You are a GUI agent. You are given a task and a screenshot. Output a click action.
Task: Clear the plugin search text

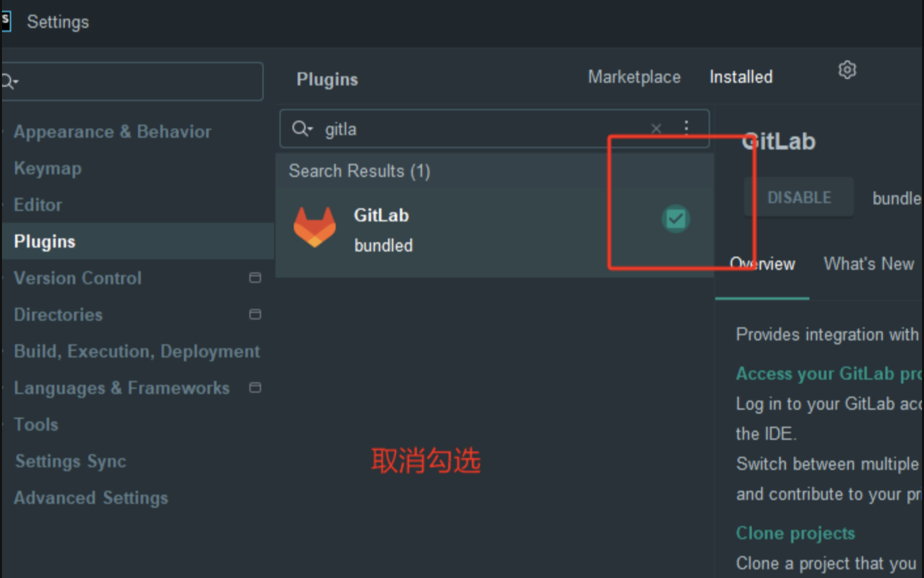(x=656, y=128)
